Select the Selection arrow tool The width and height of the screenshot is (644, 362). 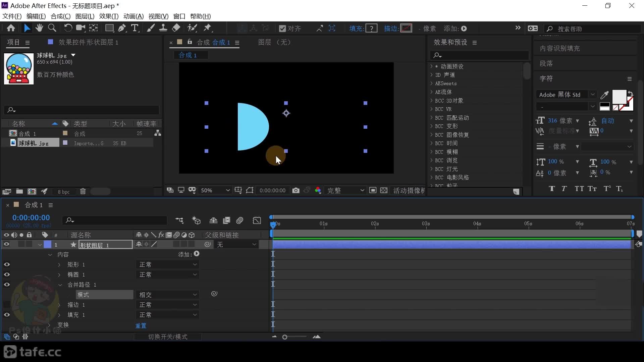[x=27, y=28]
